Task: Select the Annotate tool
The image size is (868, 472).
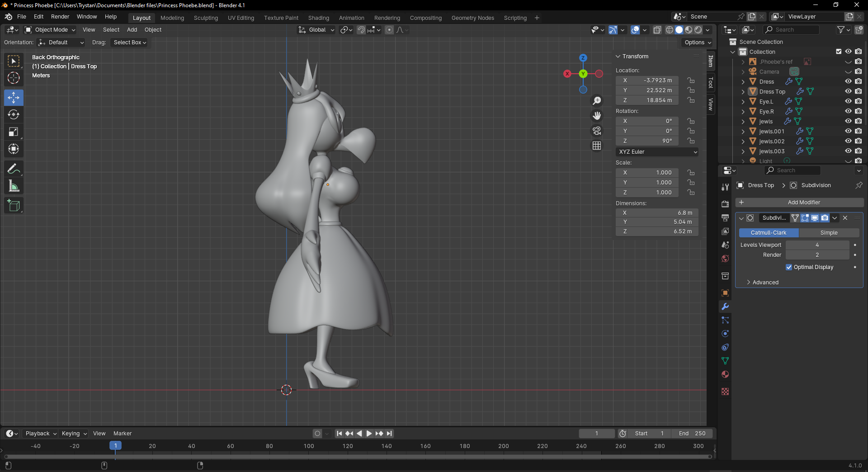Action: pyautogui.click(x=14, y=169)
